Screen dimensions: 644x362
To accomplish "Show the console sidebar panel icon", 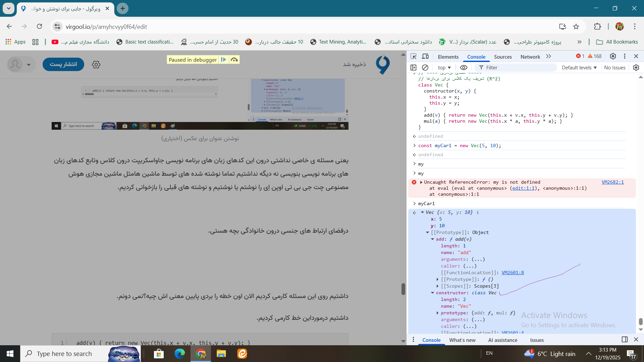I will 414,67.
